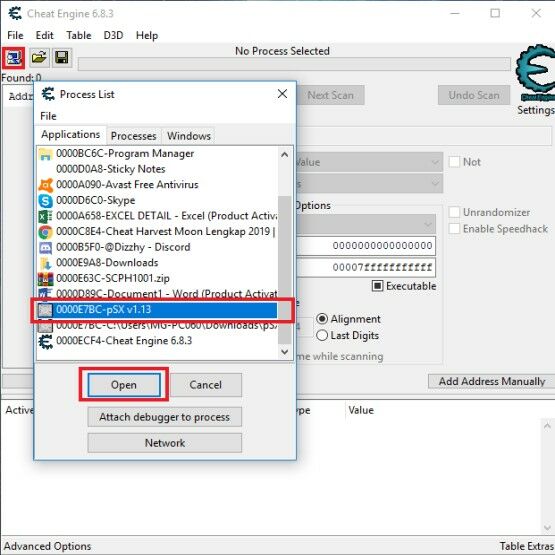
Task: Toggle the Executable checkbox
Action: coord(377,286)
